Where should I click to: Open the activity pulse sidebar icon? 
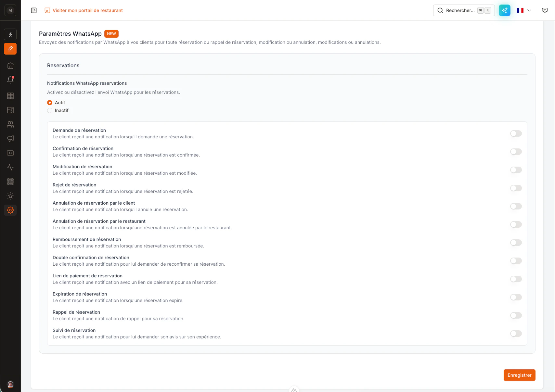click(10, 167)
